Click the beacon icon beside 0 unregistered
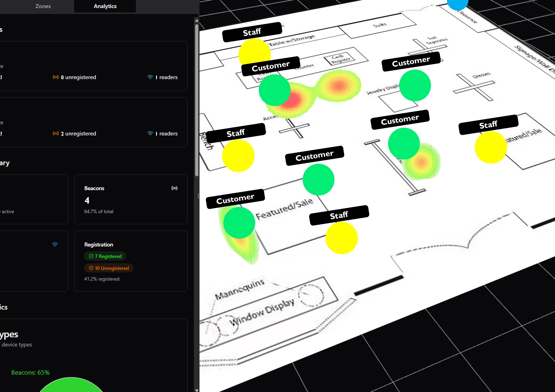Screen dimensions: 555x392 pos(56,77)
